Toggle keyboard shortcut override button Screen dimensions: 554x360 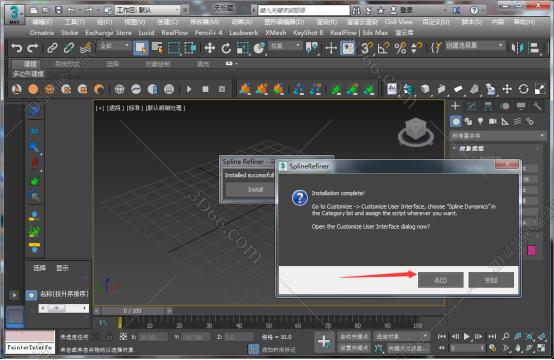[348, 48]
